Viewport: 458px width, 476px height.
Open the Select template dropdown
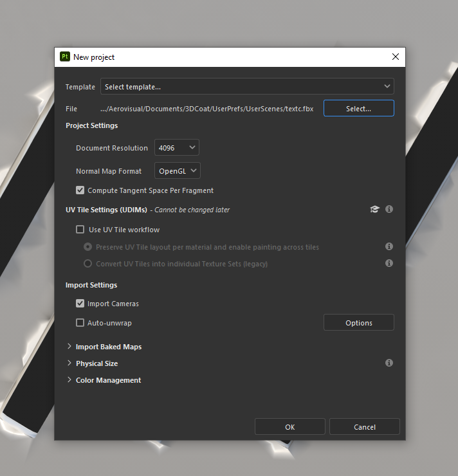tap(247, 86)
